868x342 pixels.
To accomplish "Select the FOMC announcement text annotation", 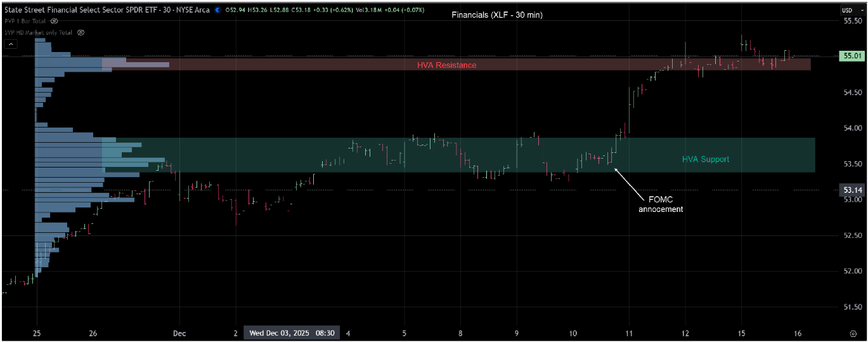I will [660, 204].
